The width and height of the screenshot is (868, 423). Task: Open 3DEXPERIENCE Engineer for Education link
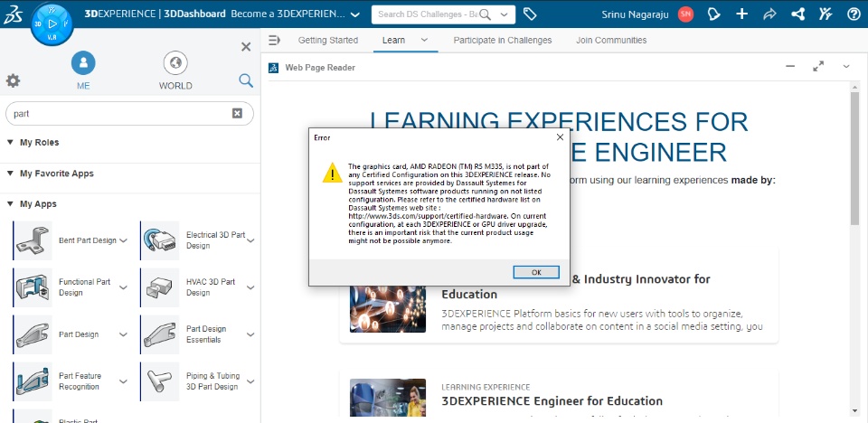click(x=552, y=400)
